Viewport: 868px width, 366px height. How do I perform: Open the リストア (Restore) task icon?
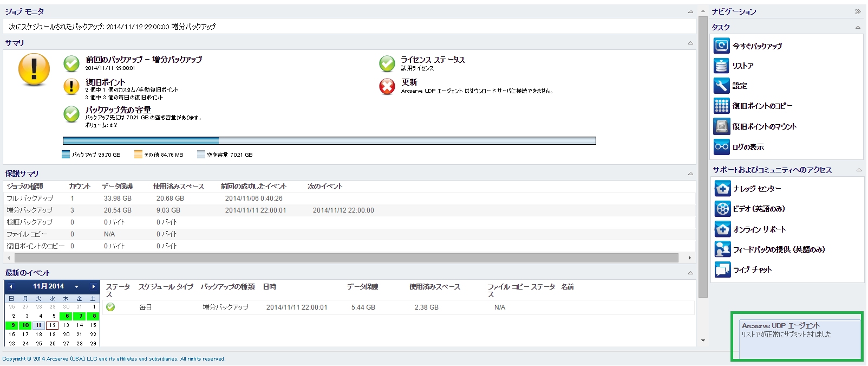[x=721, y=66]
